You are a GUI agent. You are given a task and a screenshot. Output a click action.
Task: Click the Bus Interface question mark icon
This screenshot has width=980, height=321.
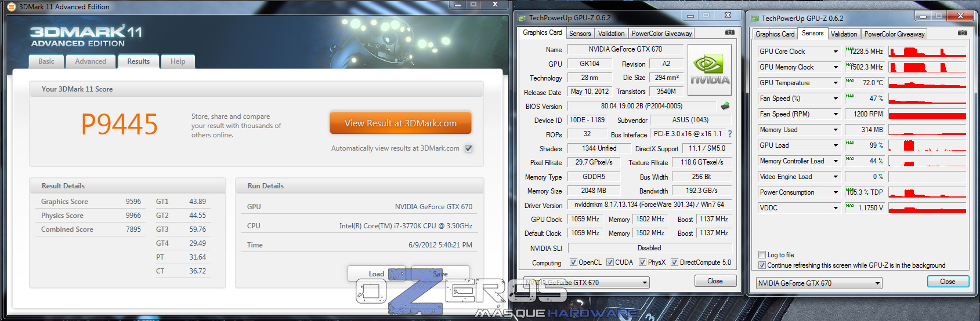[730, 134]
